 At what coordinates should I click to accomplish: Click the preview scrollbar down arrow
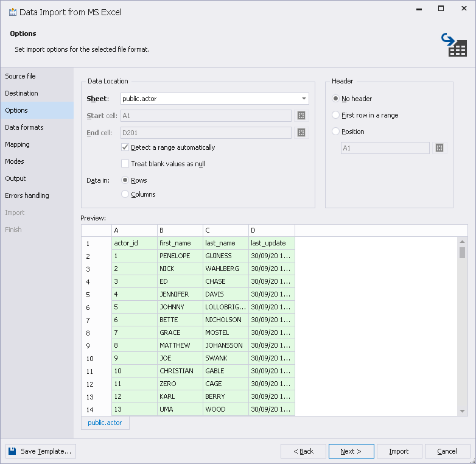tap(463, 411)
